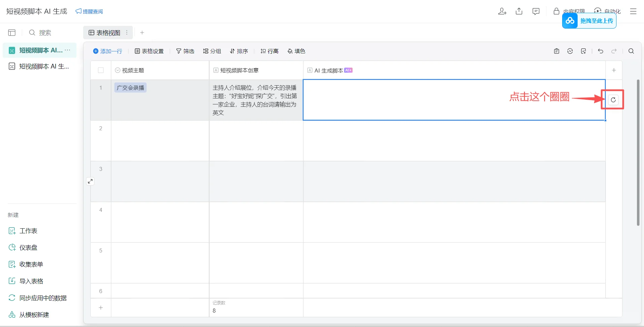Choose 从模板新建
Viewport: 644px width, 327px height.
pyautogui.click(x=29, y=315)
